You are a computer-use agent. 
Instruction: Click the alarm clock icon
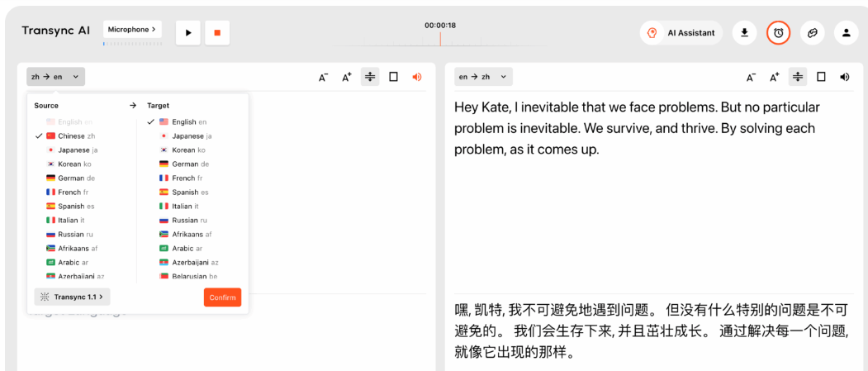[778, 33]
